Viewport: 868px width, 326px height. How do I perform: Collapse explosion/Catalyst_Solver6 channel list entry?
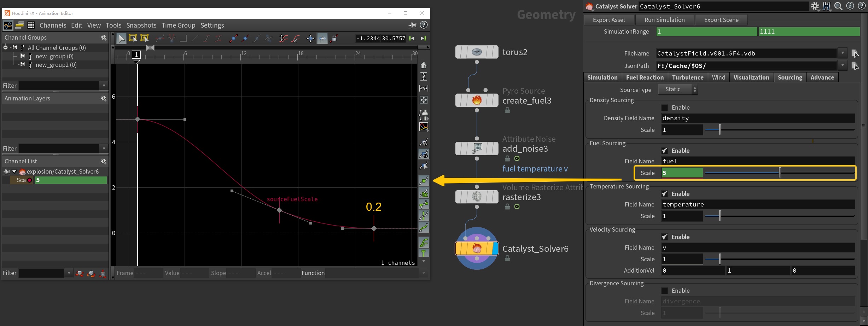click(14, 171)
